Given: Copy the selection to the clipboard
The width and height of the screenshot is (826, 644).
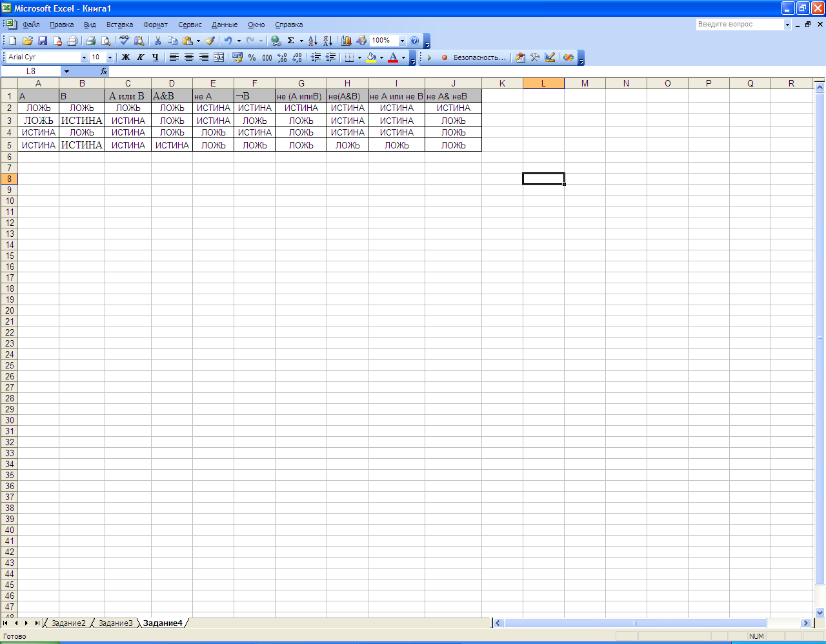Looking at the screenshot, I should (x=172, y=41).
